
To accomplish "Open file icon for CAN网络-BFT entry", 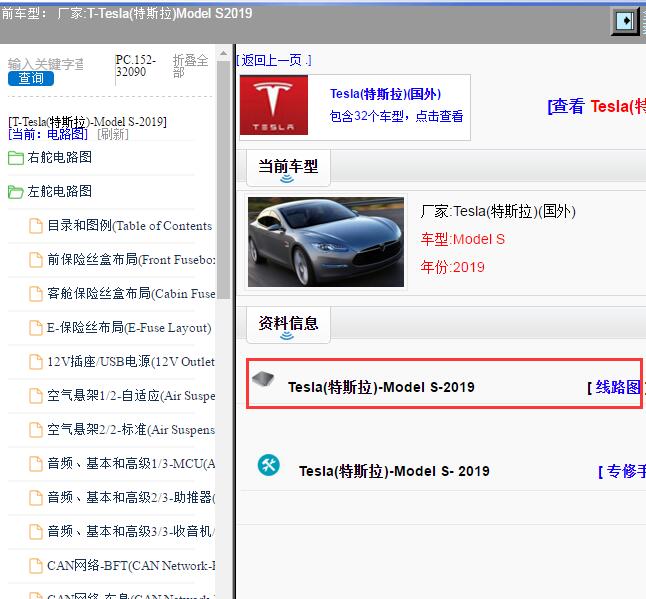I will pyautogui.click(x=36, y=566).
